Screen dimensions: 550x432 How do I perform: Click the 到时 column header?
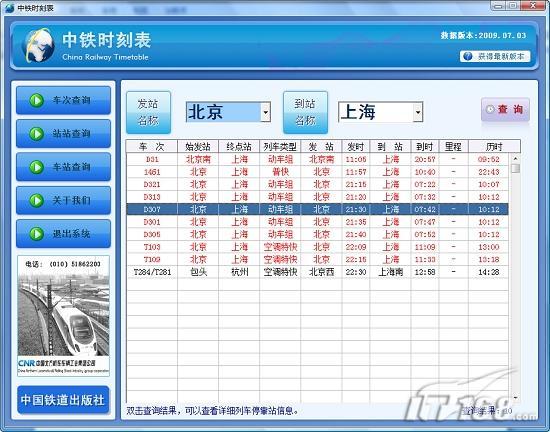(x=425, y=146)
